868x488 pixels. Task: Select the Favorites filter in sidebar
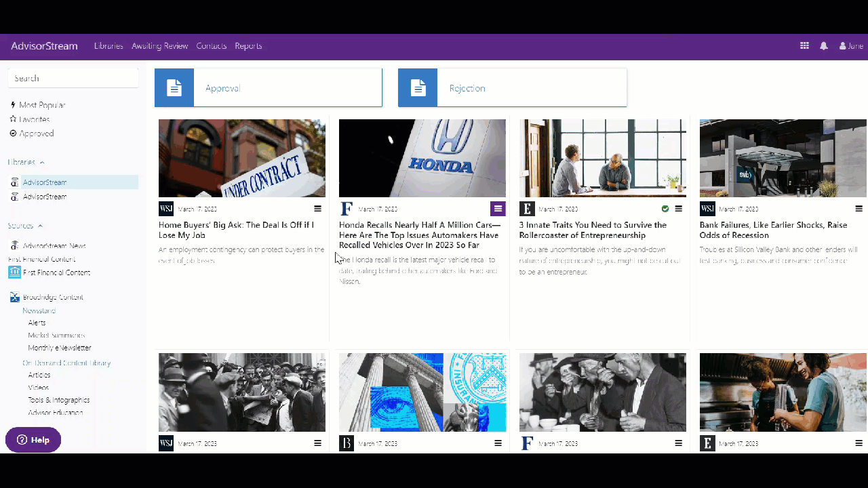[x=30, y=119]
